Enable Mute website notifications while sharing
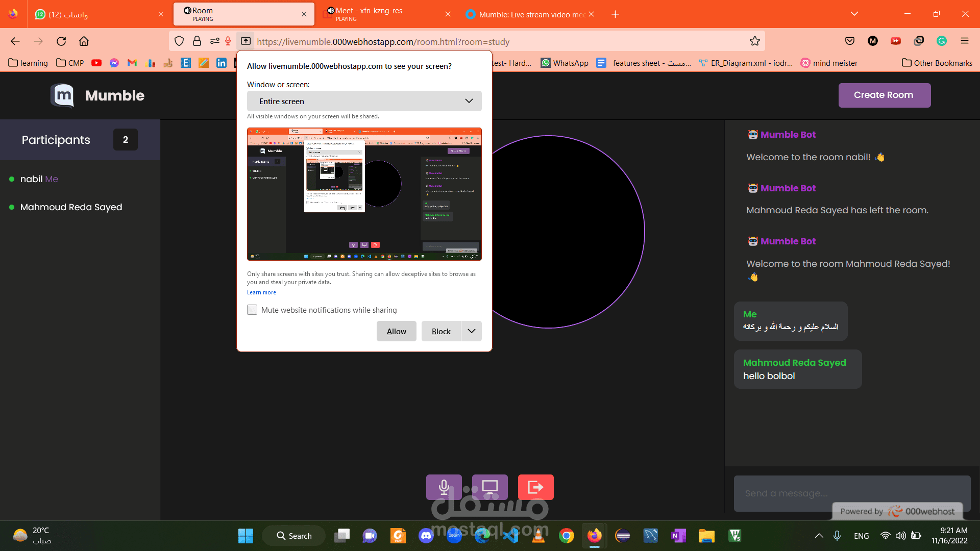 [x=252, y=310]
